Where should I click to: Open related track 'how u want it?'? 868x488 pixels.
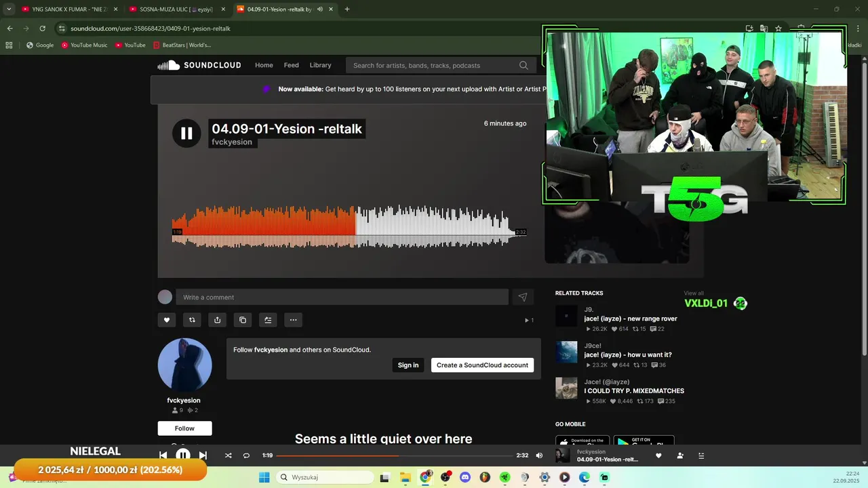point(628,354)
